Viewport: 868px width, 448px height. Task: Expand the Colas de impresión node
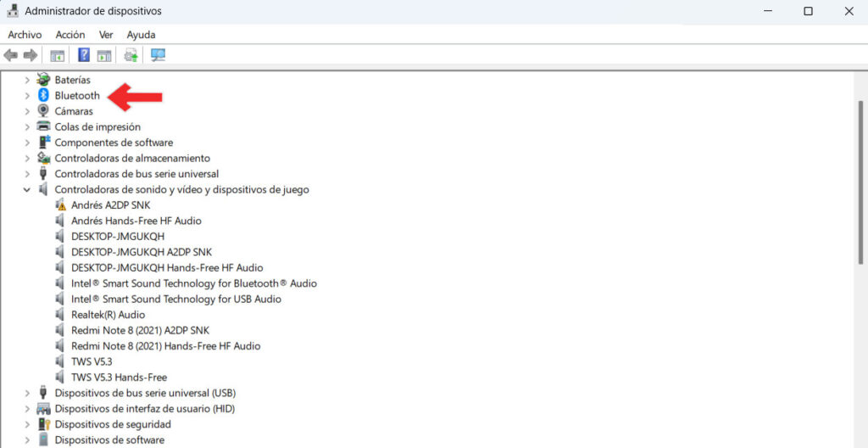[x=27, y=127]
